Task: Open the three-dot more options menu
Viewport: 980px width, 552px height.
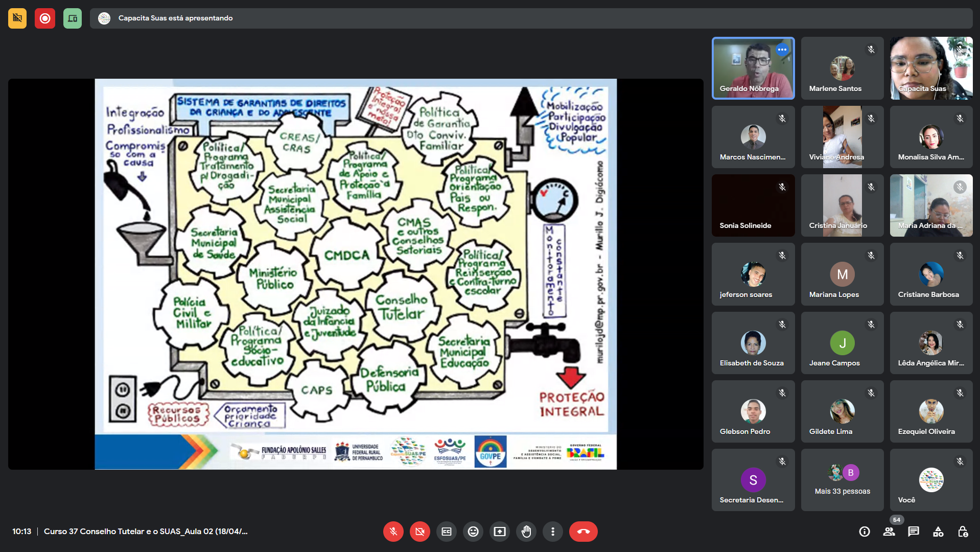Action: tap(552, 532)
